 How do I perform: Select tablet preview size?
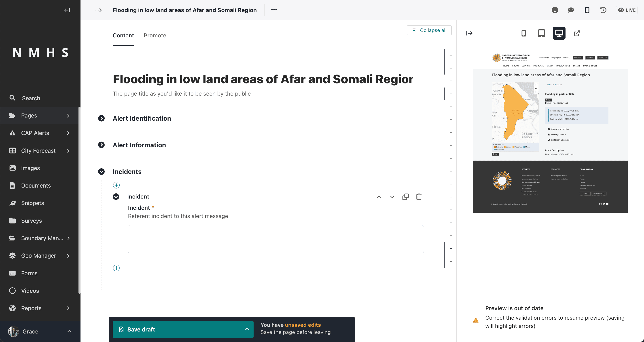[542, 33]
